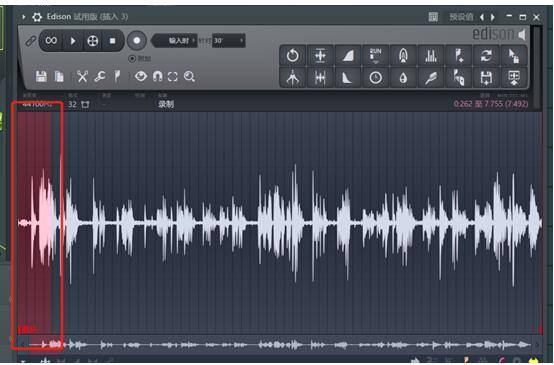This screenshot has width=554, height=365.
Task: Open the scissors Edit tools menu
Action: point(82,76)
